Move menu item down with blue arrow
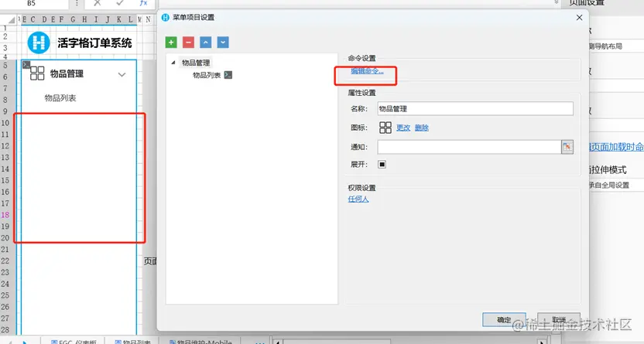Image resolution: width=644 pixels, height=344 pixels. [223, 43]
